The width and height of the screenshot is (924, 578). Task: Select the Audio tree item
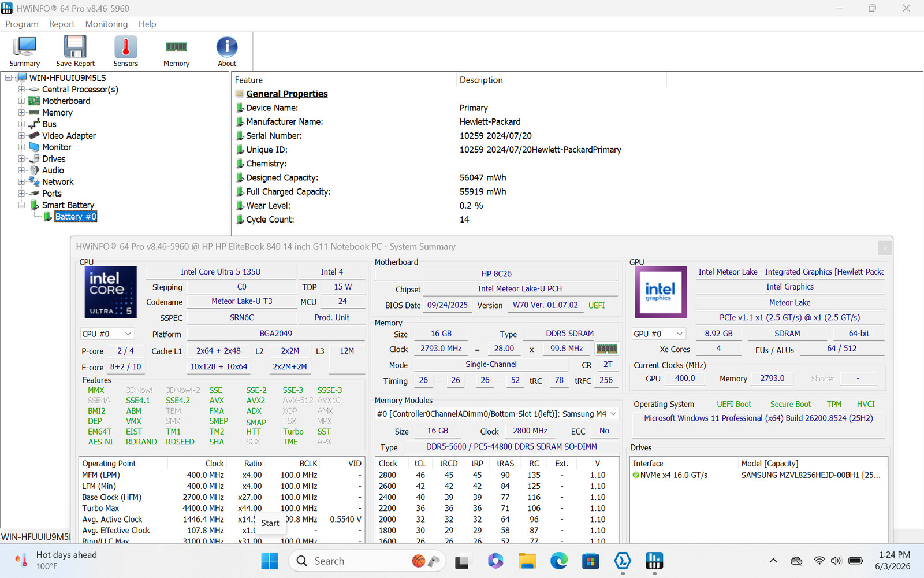[53, 171]
